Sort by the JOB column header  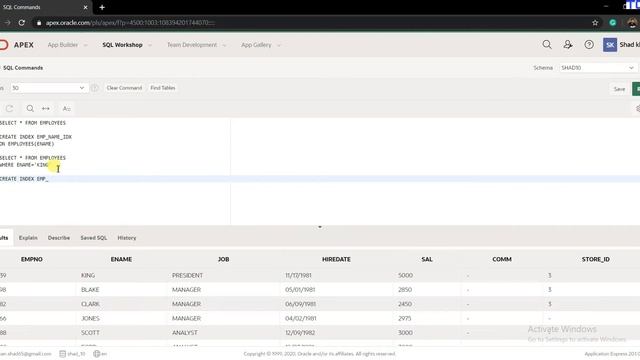coord(223,259)
